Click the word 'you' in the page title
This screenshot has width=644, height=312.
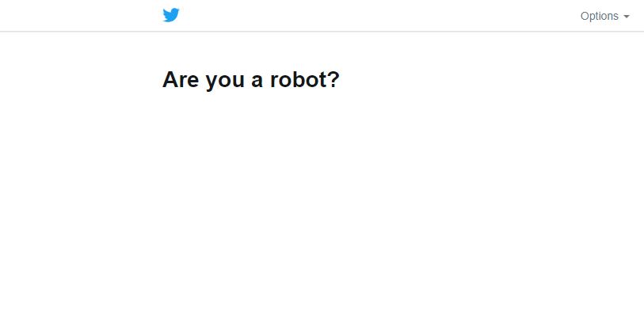(x=225, y=81)
